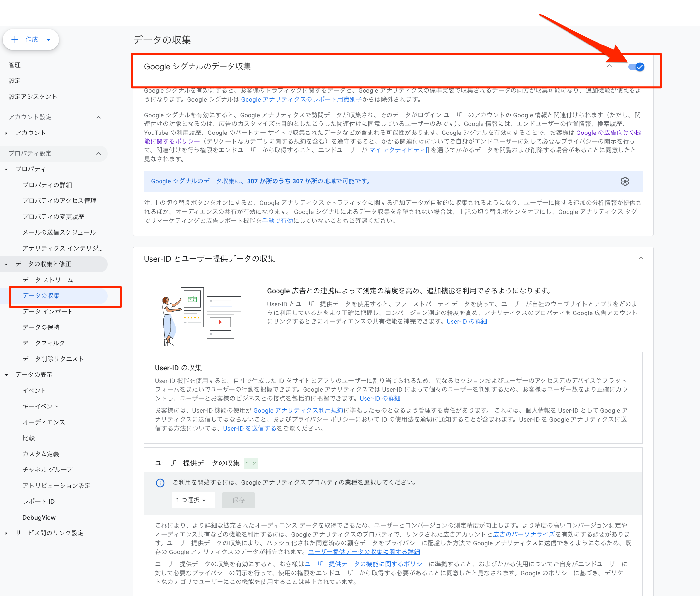Image resolution: width=700 pixels, height=596 pixels.
Task: Open 設定アシスタント in the sidebar
Action: pyautogui.click(x=33, y=97)
